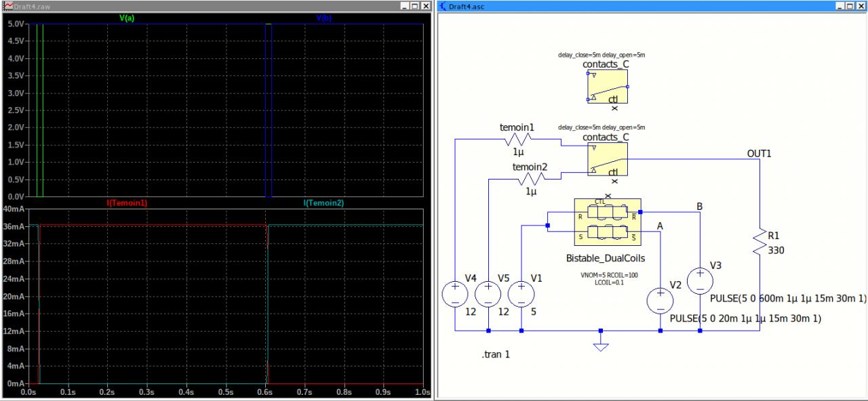868x401 pixels.
Task: Select the ground symbol in the schematic
Action: (600, 346)
